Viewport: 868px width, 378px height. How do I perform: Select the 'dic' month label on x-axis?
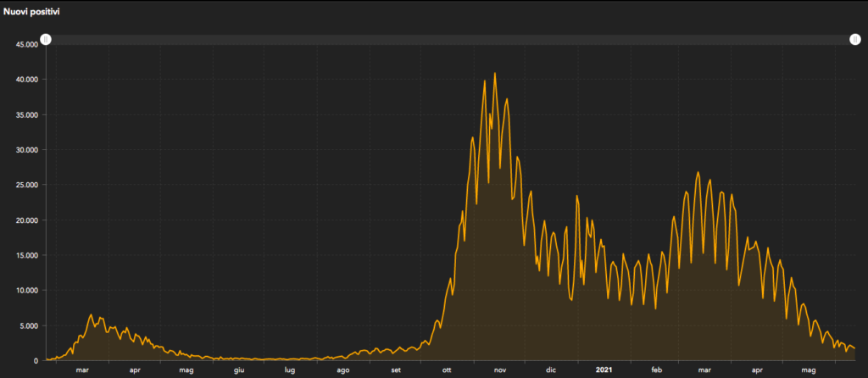pos(551,370)
